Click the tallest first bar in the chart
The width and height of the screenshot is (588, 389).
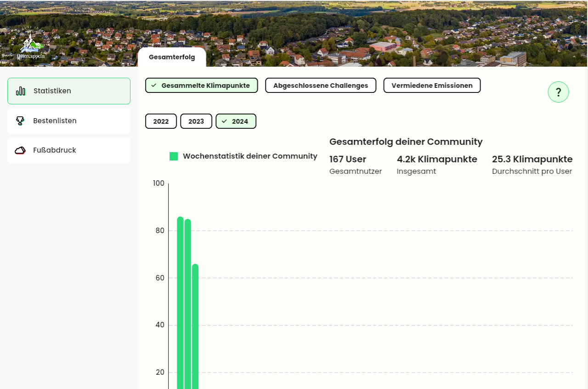[180, 303]
